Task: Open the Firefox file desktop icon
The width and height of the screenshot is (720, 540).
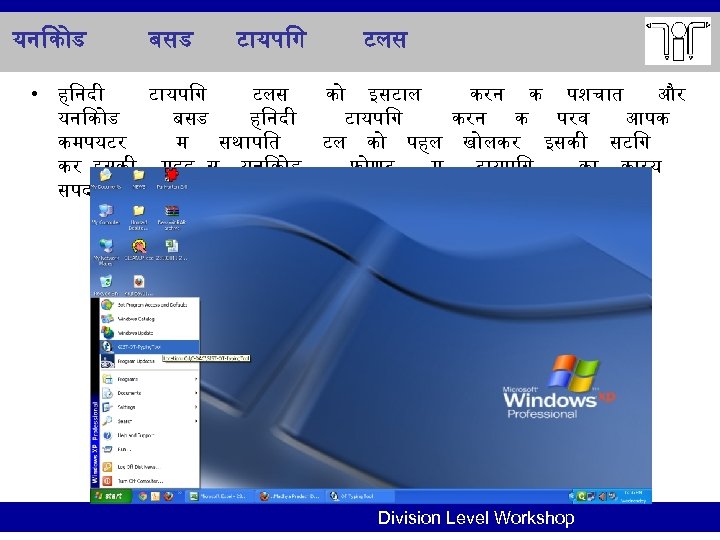Action: 139,285
